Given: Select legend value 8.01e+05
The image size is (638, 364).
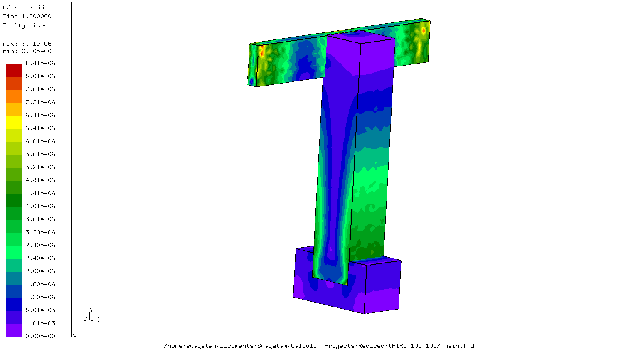Looking at the screenshot, I should pos(40,310).
